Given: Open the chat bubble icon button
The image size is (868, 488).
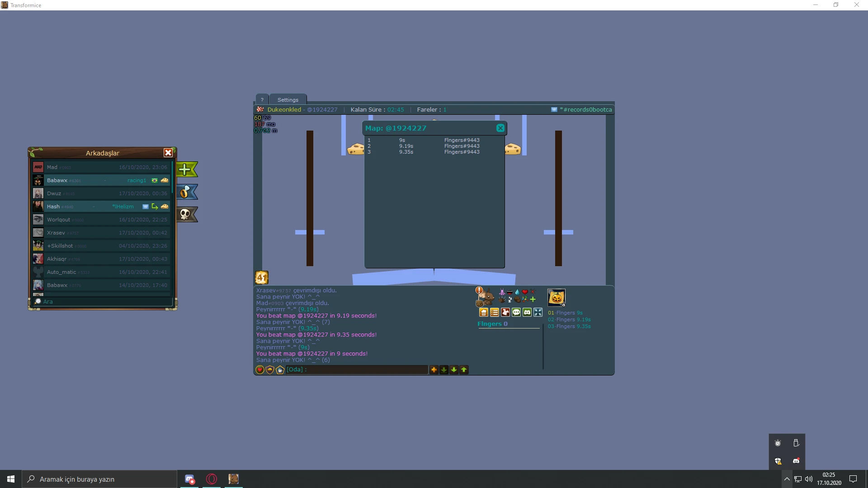Looking at the screenshot, I should tap(516, 312).
